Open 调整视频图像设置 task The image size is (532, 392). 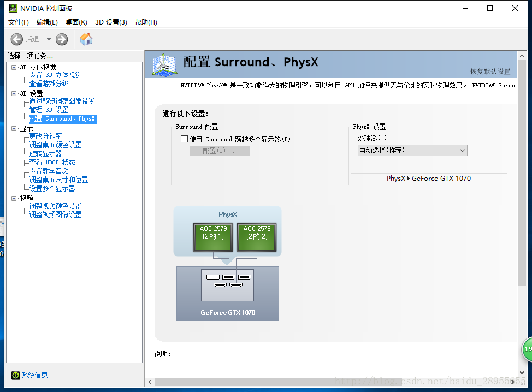coord(55,215)
